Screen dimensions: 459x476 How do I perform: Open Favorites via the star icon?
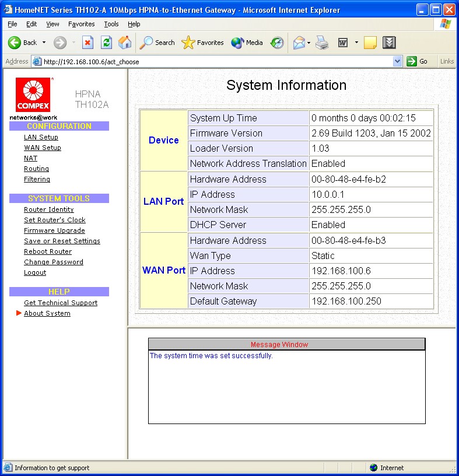point(188,43)
